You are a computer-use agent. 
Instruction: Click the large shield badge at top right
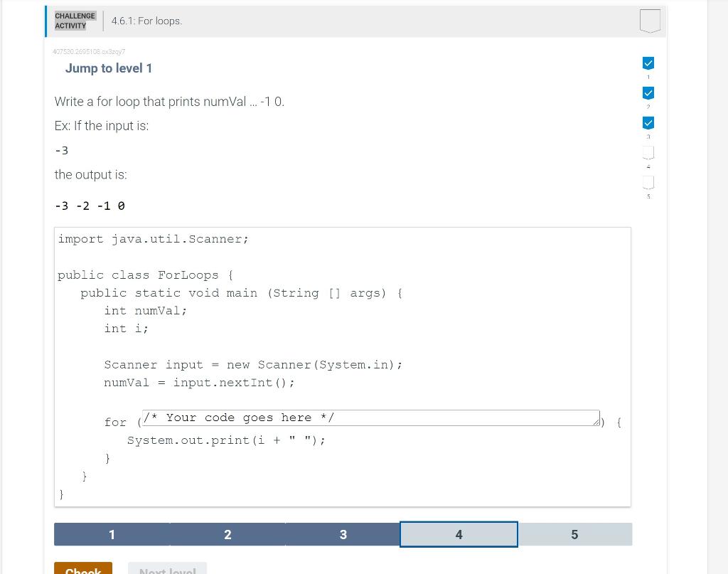(x=650, y=21)
